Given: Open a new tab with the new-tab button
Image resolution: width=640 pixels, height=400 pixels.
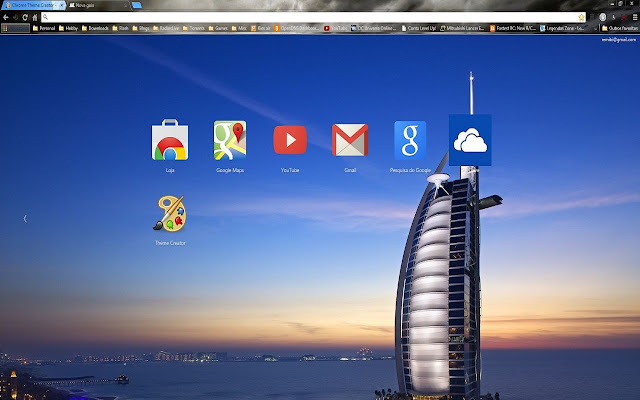Looking at the screenshot, I should (137, 5).
